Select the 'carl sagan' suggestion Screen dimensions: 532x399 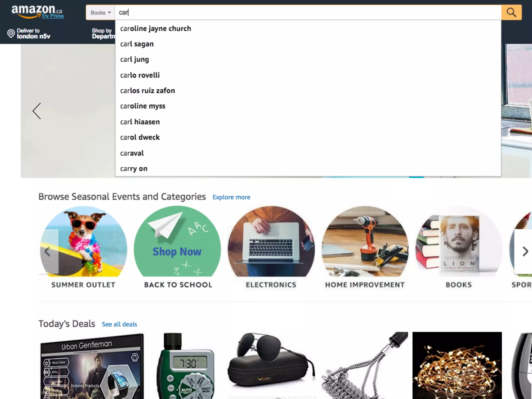[x=137, y=44]
